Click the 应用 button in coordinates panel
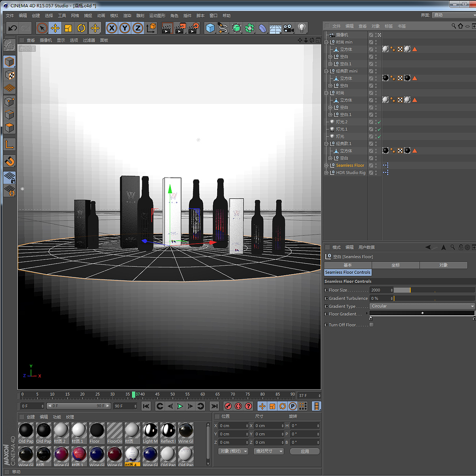 (305, 451)
